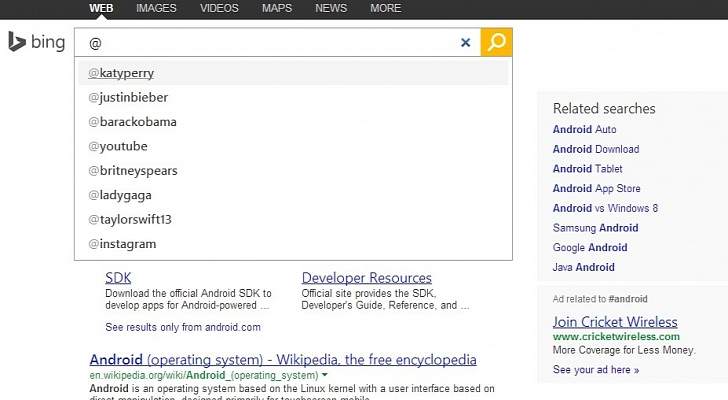Select the @britneyspears suggestion
This screenshot has height=400, width=728.
(293, 171)
